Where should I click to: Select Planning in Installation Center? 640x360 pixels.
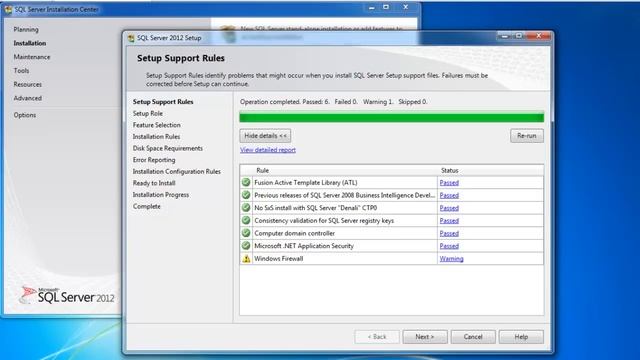26,29
